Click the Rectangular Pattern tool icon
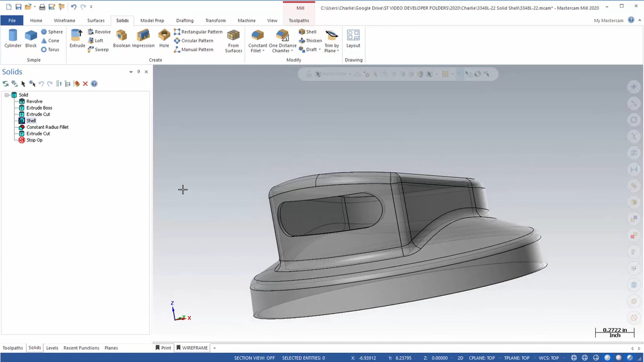 click(x=179, y=32)
